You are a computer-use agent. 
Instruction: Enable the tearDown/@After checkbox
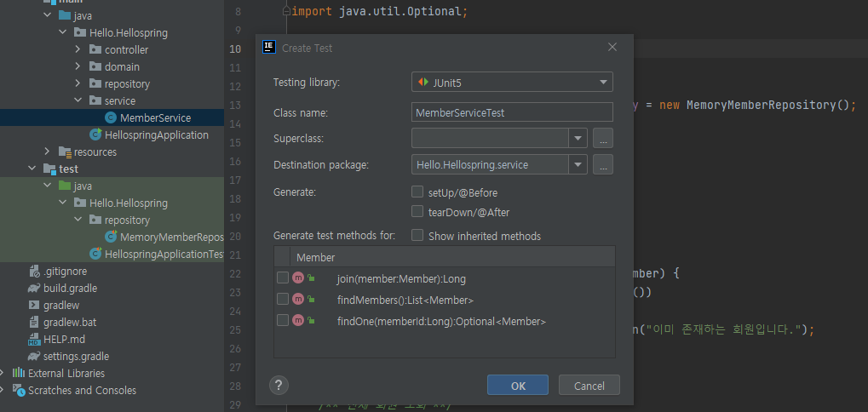417,211
